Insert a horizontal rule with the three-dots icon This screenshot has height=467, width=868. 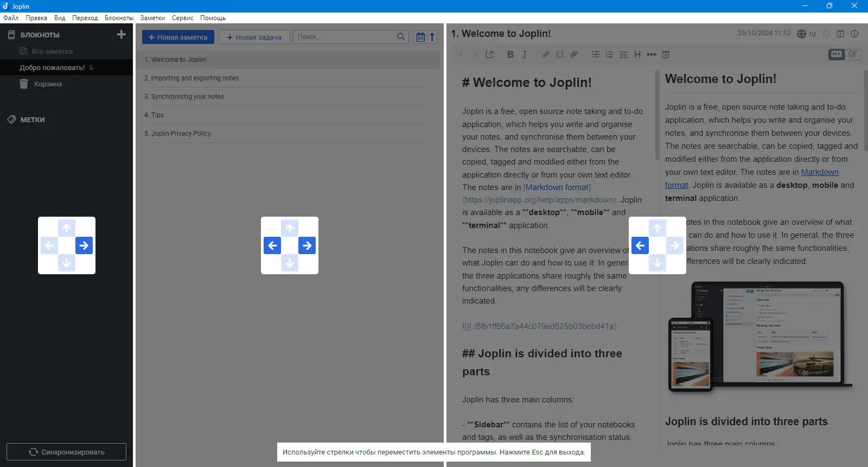point(652,54)
